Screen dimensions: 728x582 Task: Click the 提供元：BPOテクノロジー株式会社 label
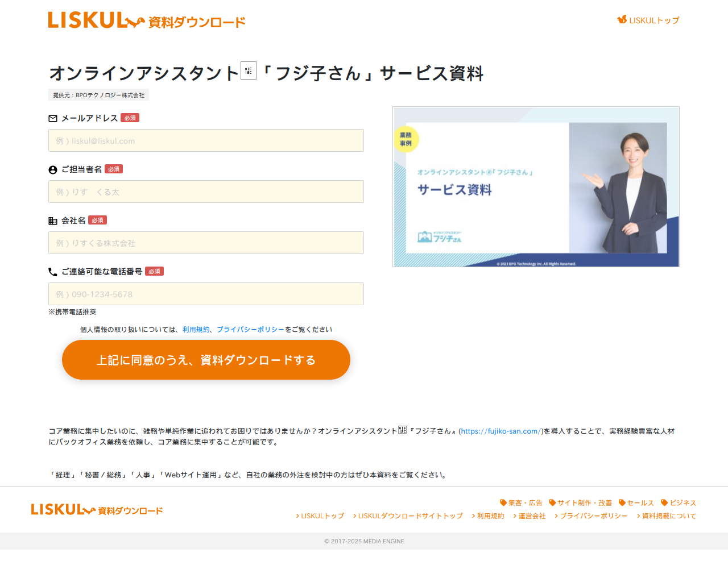98,95
